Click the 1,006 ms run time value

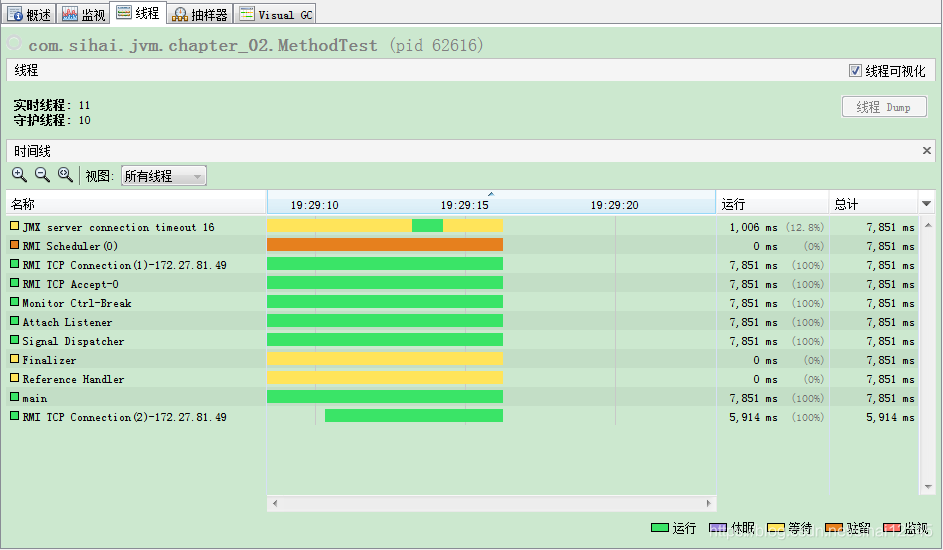tap(754, 227)
